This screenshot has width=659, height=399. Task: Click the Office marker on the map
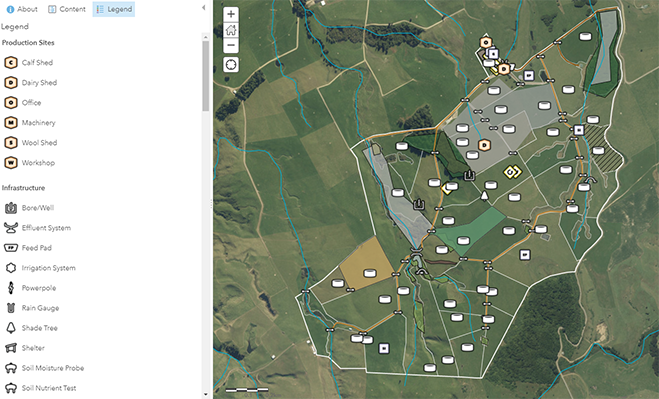click(485, 42)
